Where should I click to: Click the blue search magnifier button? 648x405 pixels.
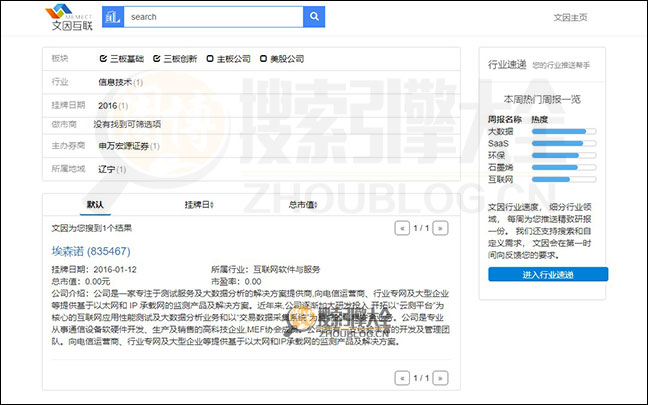314,17
